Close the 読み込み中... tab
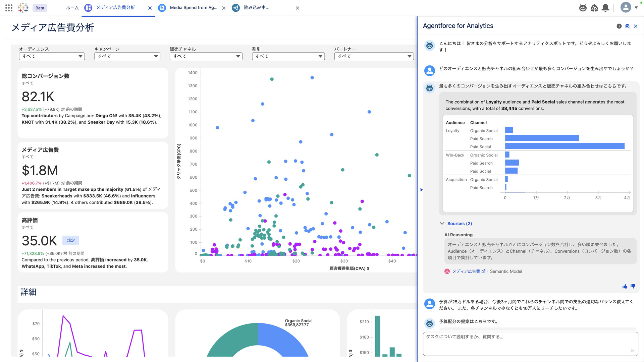 [298, 8]
